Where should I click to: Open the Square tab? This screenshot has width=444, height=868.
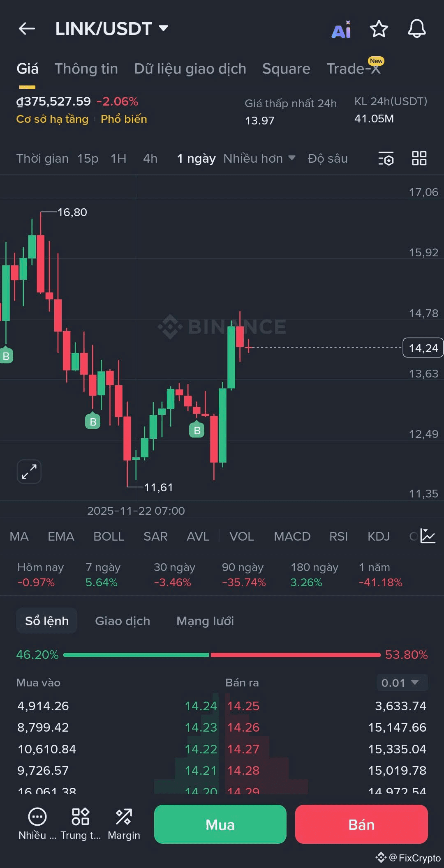tap(287, 69)
